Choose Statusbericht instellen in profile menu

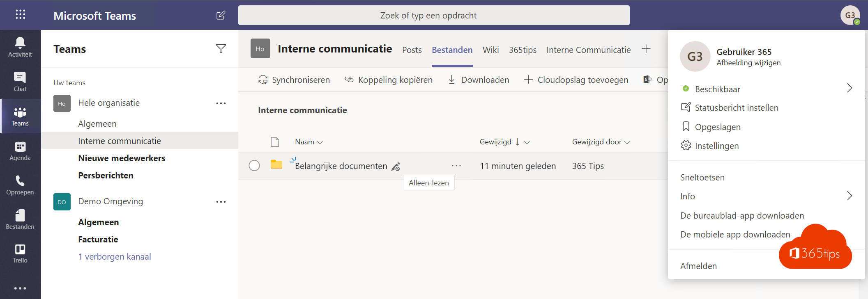point(730,107)
